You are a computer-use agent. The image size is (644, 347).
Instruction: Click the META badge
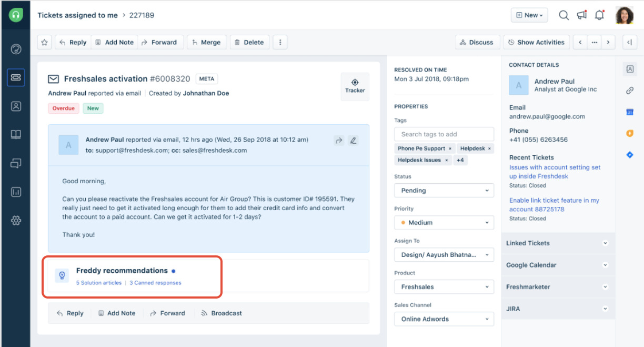point(207,79)
